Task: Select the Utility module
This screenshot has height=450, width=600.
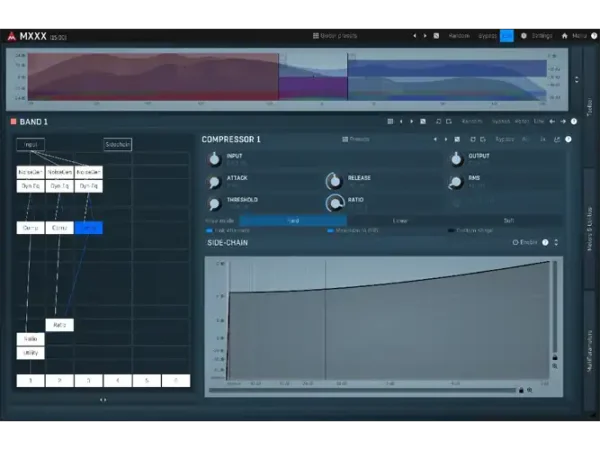Action: 31,353
